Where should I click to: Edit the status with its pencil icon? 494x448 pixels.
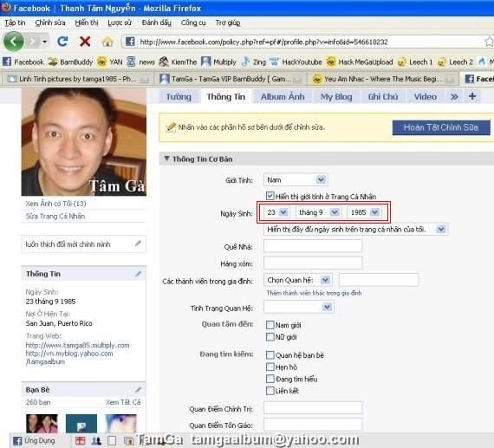(x=138, y=243)
